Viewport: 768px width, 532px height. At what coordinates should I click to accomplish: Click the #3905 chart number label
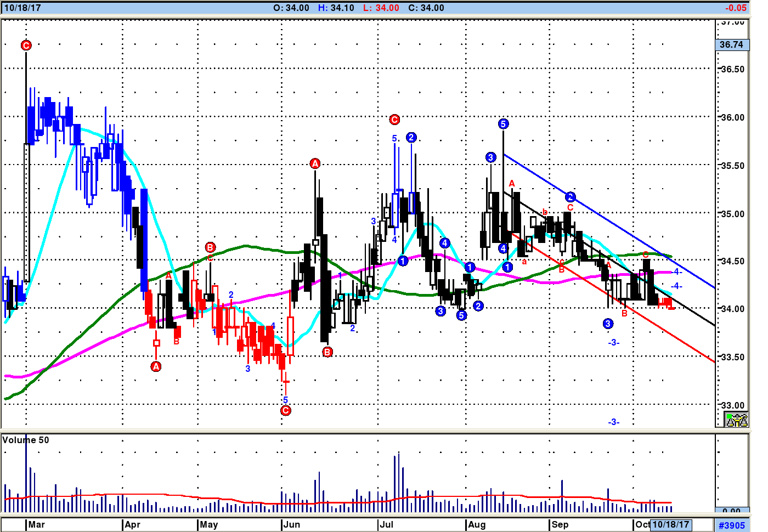coord(732,525)
